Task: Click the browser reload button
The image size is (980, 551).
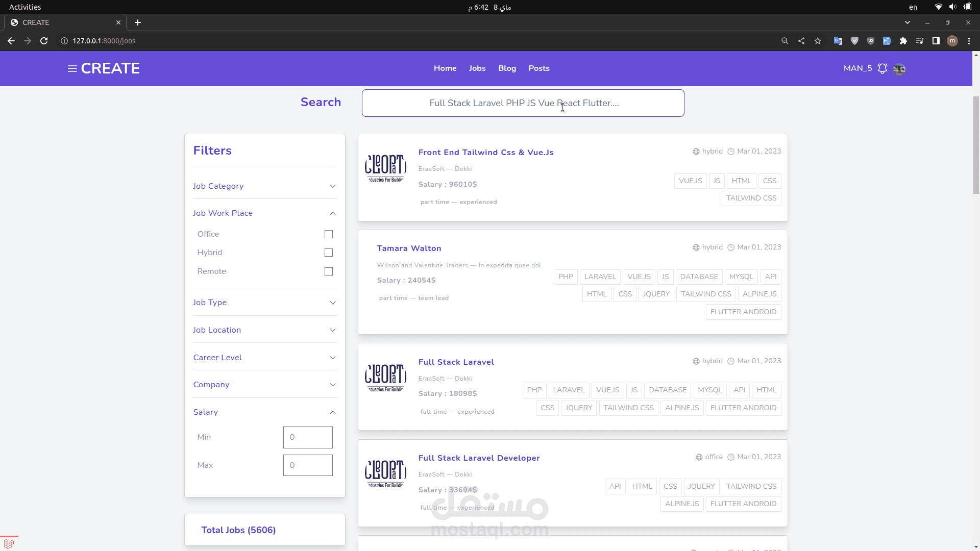Action: [44, 41]
